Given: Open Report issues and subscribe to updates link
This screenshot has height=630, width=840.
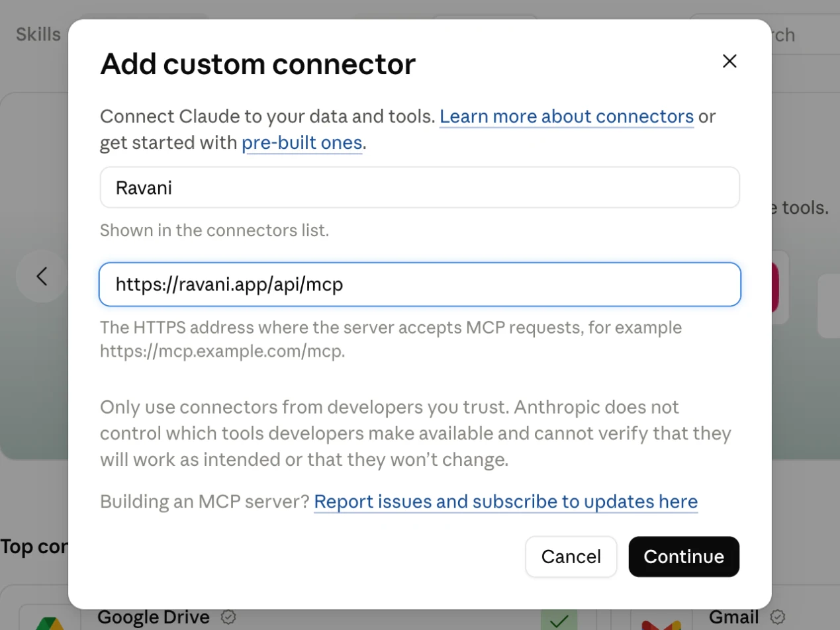Looking at the screenshot, I should (x=506, y=502).
